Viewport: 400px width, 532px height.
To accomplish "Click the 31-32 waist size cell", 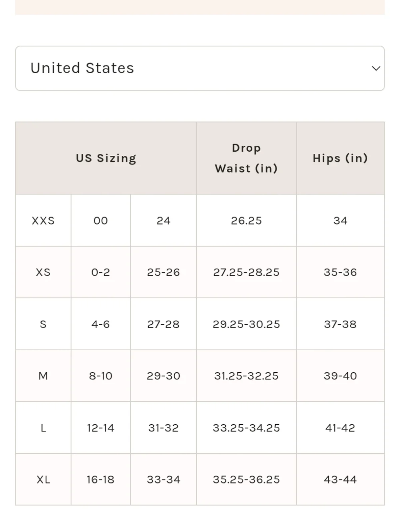I will pos(163,428).
